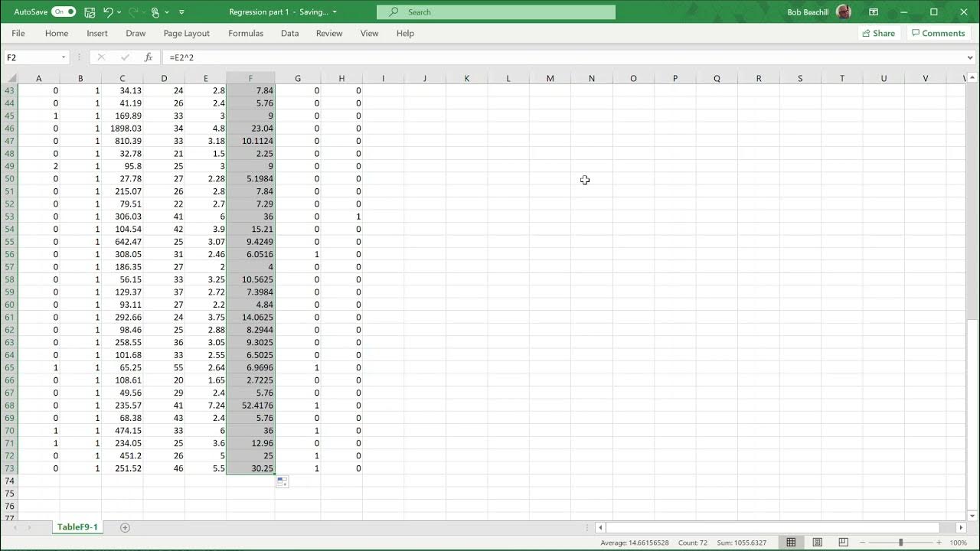Click cell with value 30.25
Viewport: 980px width, 551px height.
click(250, 468)
